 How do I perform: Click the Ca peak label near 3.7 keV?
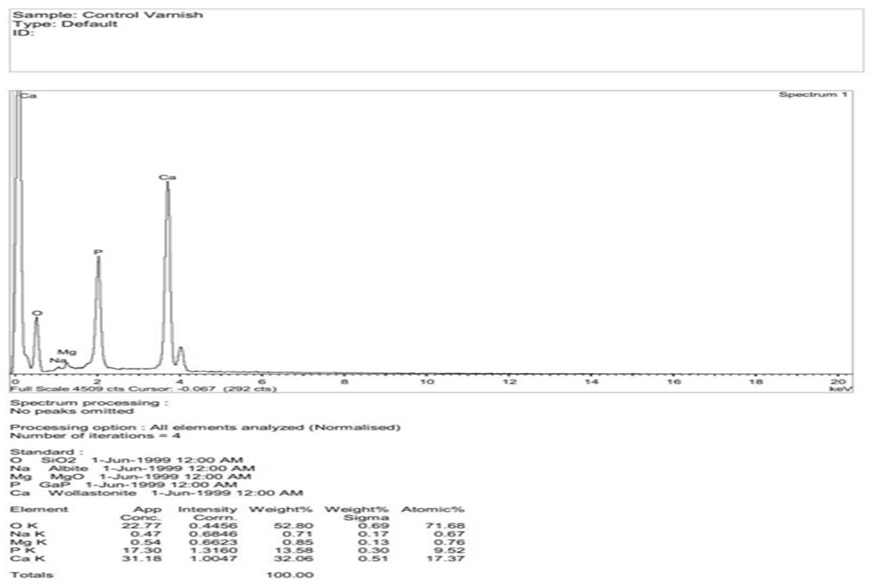tap(167, 177)
